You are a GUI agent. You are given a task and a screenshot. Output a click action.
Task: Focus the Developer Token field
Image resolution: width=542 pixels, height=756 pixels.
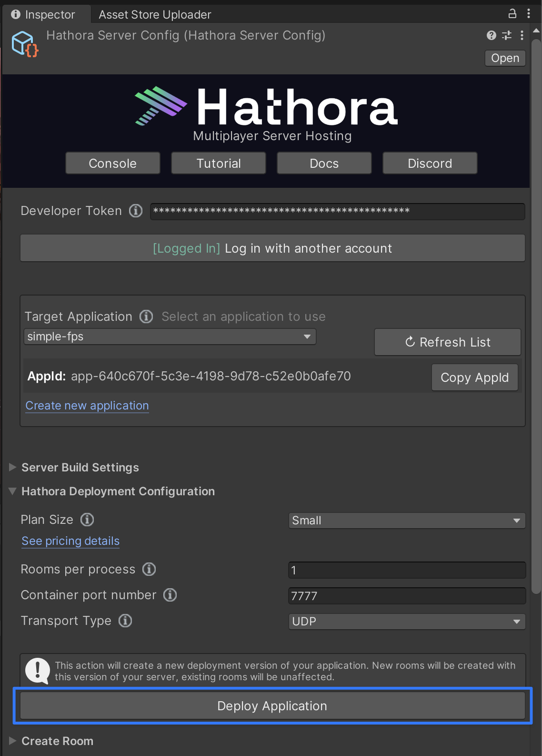pos(338,212)
